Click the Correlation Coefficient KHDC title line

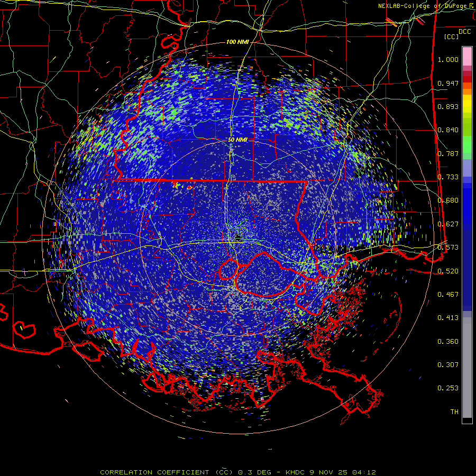(238, 472)
